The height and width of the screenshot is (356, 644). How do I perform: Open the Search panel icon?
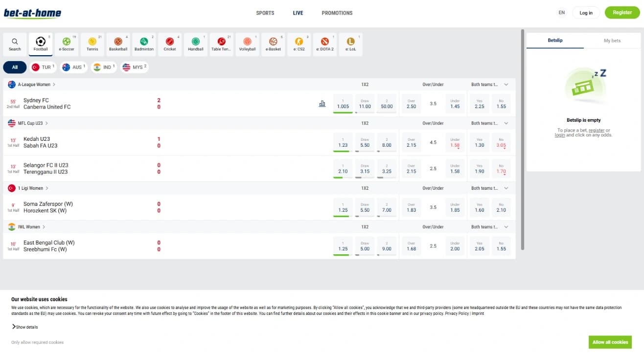pos(15,44)
